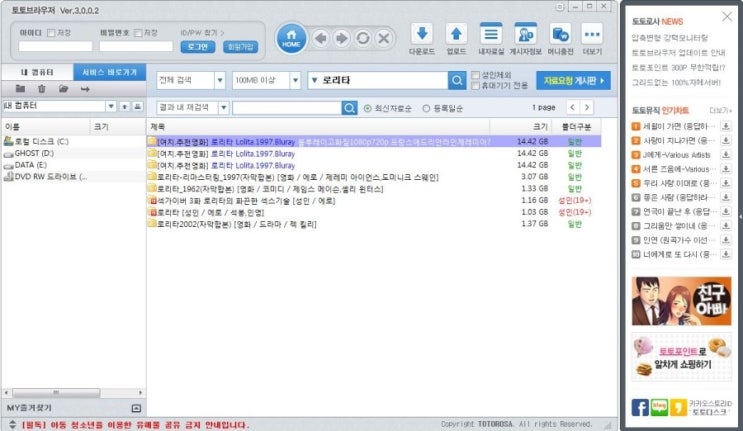Enable the 성인제외 checkbox
The height and width of the screenshot is (431, 743).
click(x=475, y=75)
